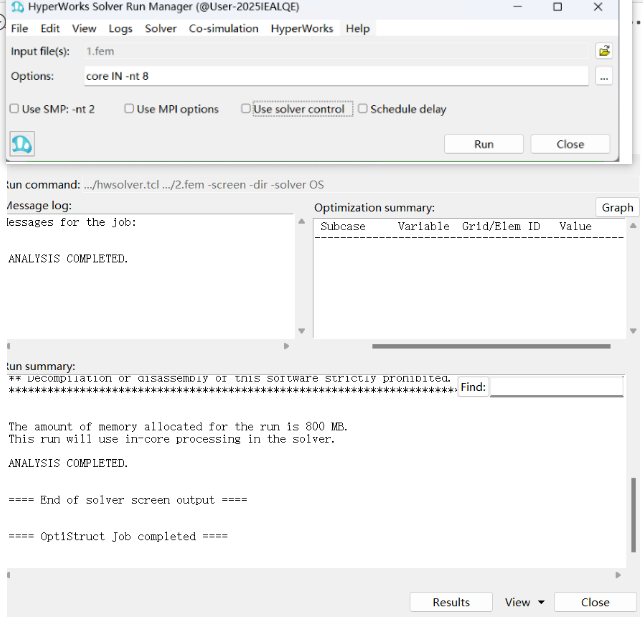Click the optimization summary horizontal scrollbar
The height and width of the screenshot is (618, 643).
tap(491, 347)
